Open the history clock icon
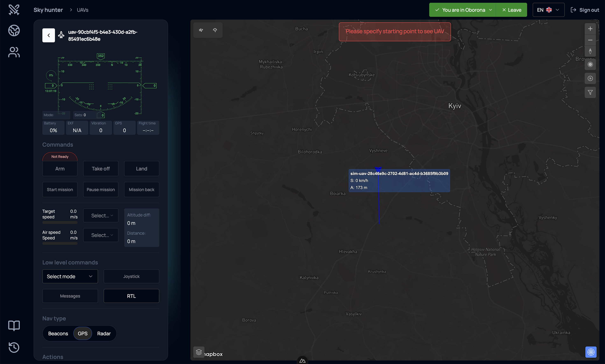The image size is (605, 364). click(14, 347)
